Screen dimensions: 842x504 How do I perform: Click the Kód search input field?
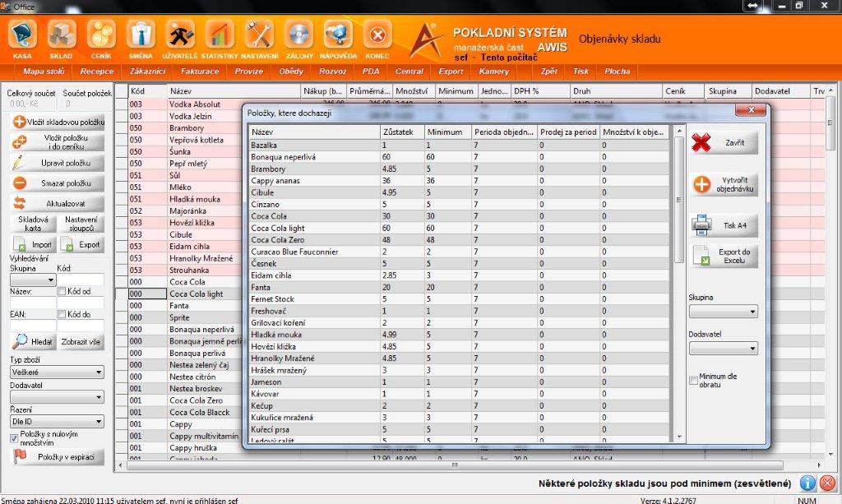pyautogui.click(x=81, y=280)
